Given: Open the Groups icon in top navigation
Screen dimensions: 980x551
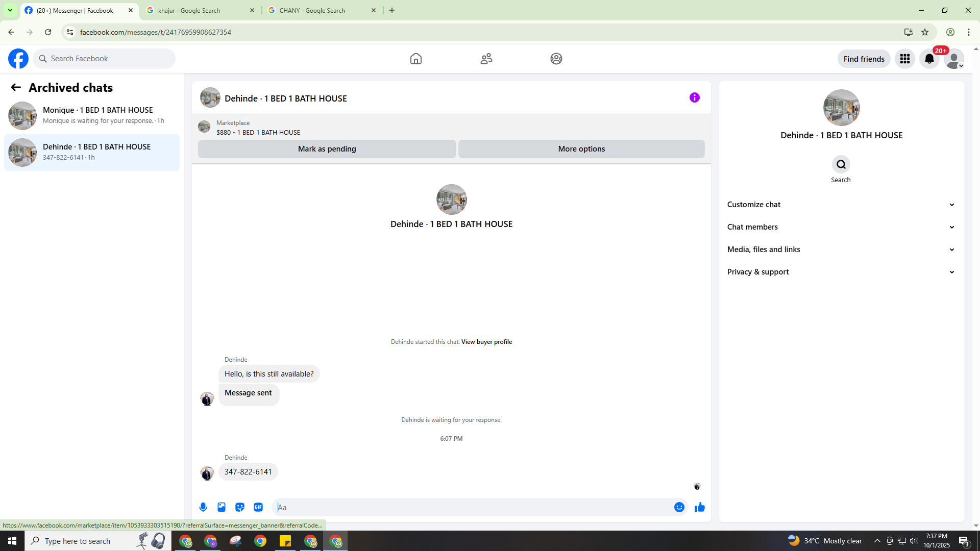Looking at the screenshot, I should click(556, 59).
